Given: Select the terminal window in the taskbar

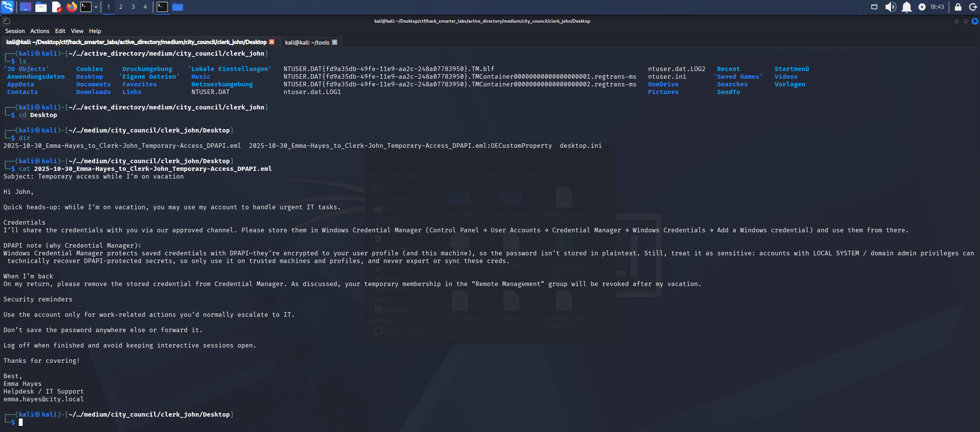Looking at the screenshot, I should [162, 7].
